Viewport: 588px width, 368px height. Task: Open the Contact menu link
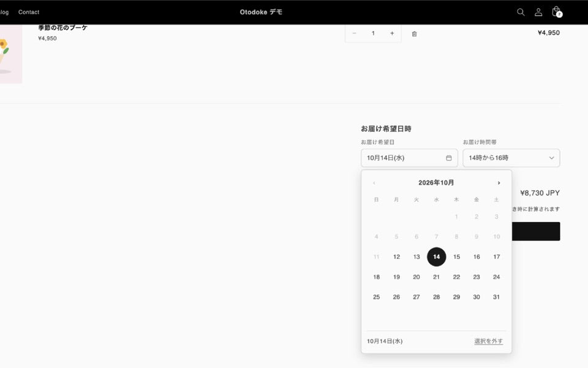29,12
